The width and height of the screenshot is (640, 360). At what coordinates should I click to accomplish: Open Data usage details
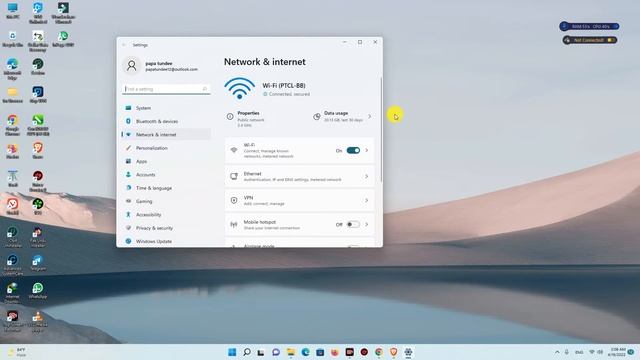coord(342,117)
